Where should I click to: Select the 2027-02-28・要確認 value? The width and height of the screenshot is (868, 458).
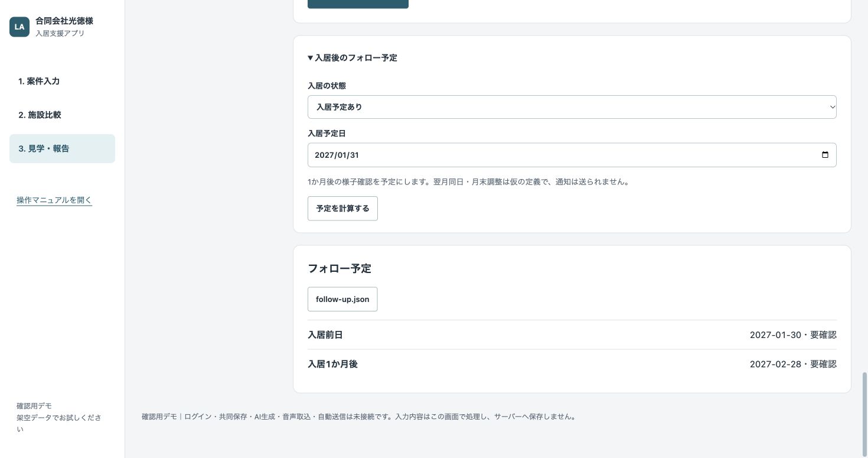click(x=793, y=364)
